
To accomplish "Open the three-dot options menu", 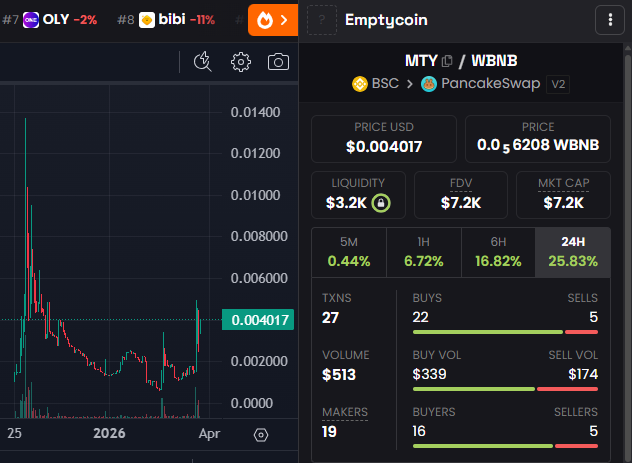I will 610,20.
